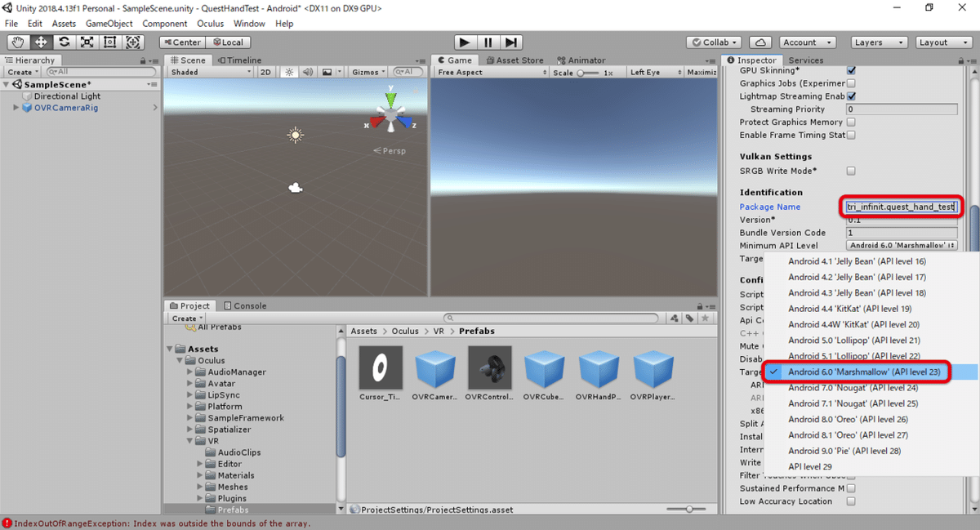This screenshot has width=980, height=530.
Task: Switch to the Asset Store tab
Action: tap(514, 60)
